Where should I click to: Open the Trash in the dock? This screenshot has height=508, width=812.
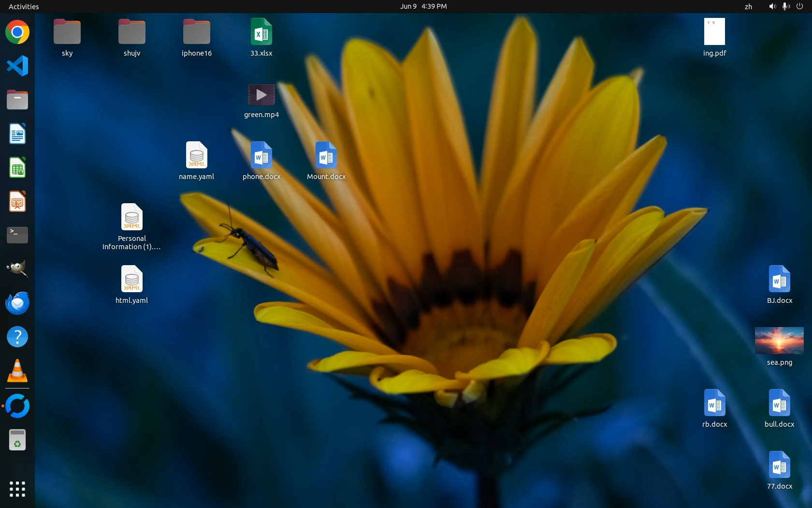[x=17, y=440]
